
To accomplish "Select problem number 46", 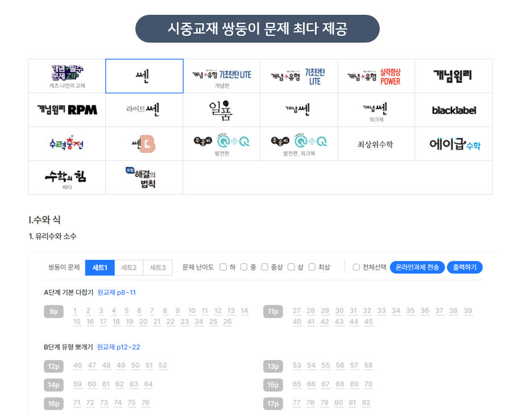I will tap(78, 365).
